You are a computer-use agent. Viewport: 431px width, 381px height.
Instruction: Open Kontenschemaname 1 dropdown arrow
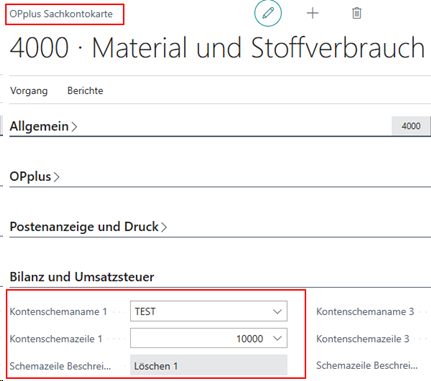[x=277, y=312]
